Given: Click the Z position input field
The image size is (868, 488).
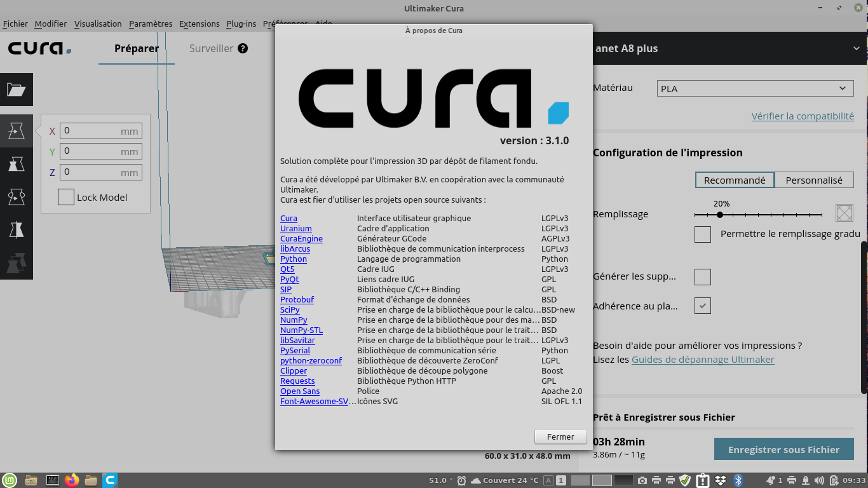Looking at the screenshot, I should click(101, 172).
